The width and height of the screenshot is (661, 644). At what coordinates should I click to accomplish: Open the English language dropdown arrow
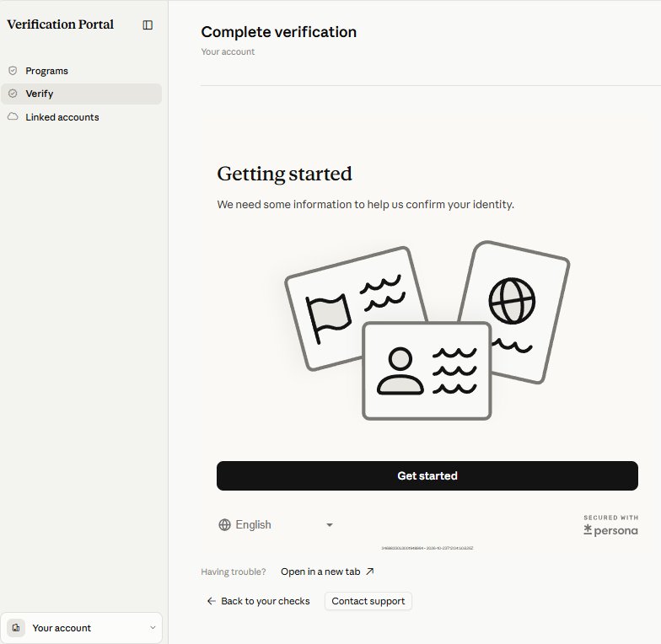[330, 525]
